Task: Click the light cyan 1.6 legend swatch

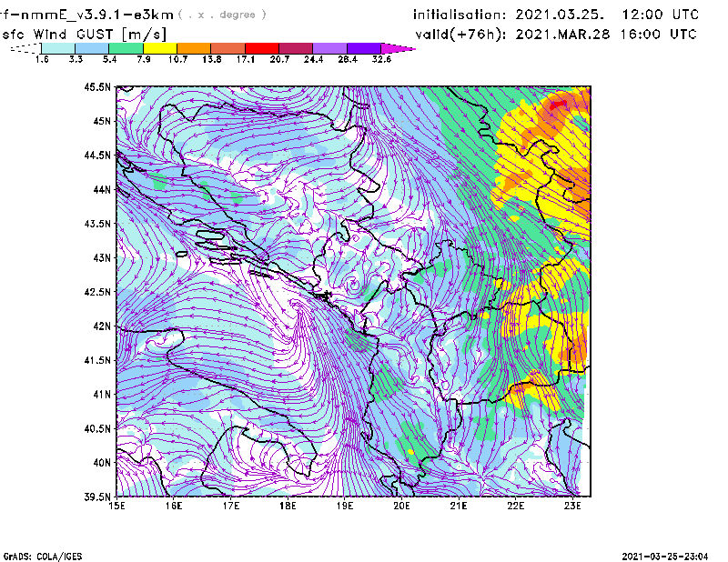Action: click(x=58, y=48)
